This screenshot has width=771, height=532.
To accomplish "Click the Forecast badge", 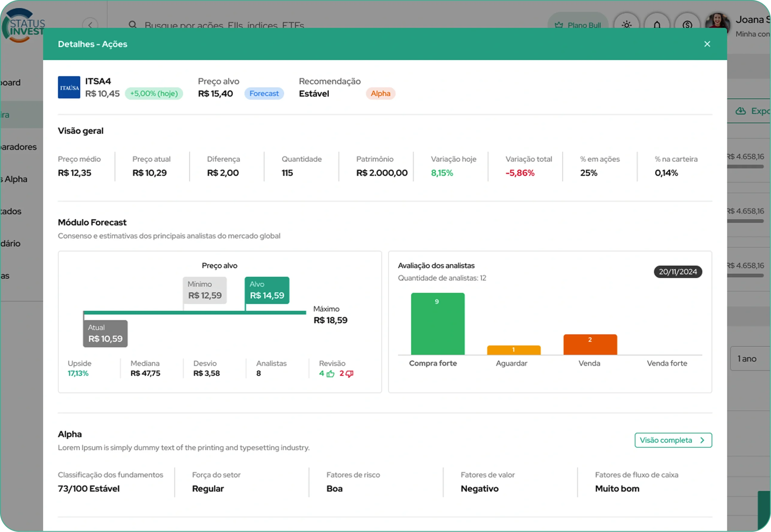I will point(264,93).
